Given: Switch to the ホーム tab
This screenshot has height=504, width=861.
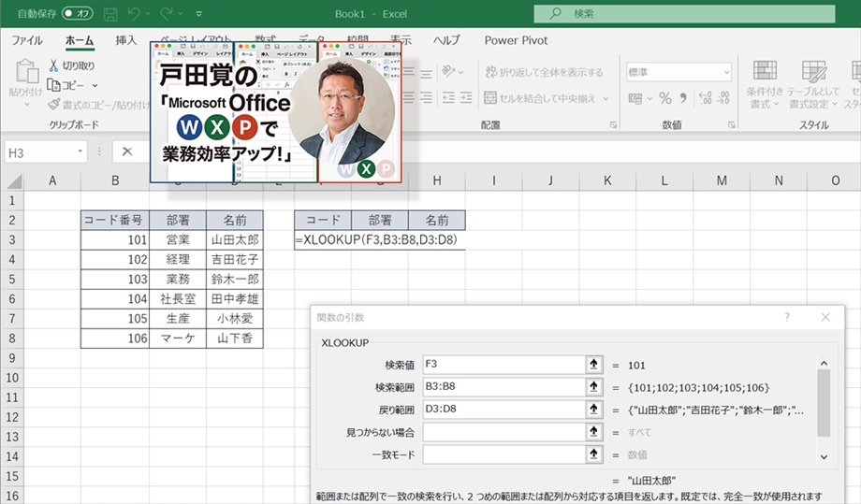Looking at the screenshot, I should (x=79, y=40).
